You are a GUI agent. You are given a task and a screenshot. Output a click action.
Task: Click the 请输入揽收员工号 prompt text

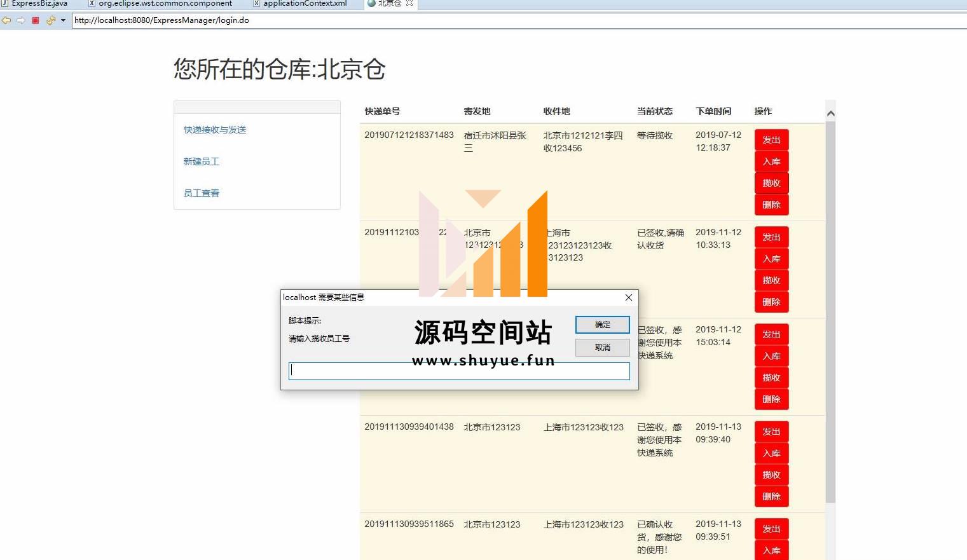319,339
